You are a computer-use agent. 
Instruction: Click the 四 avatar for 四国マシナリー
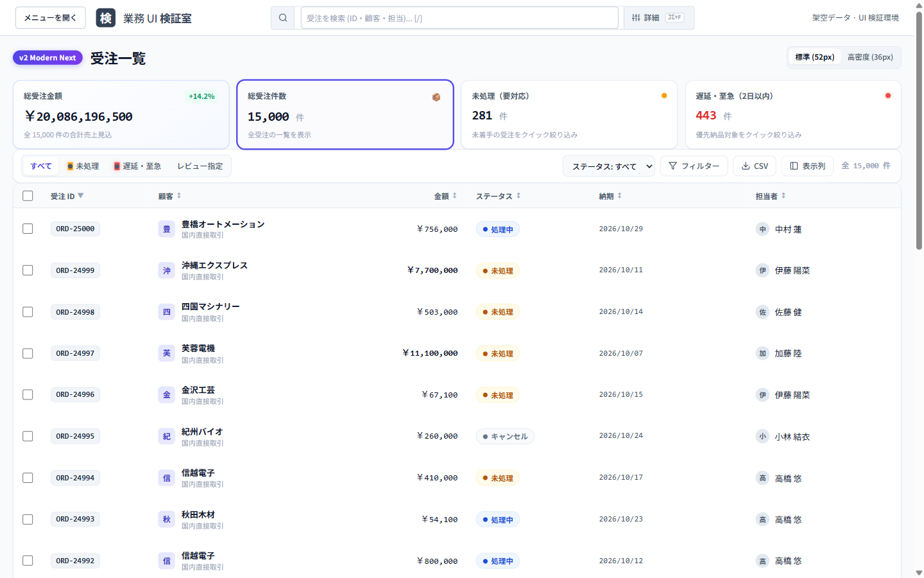click(x=167, y=312)
